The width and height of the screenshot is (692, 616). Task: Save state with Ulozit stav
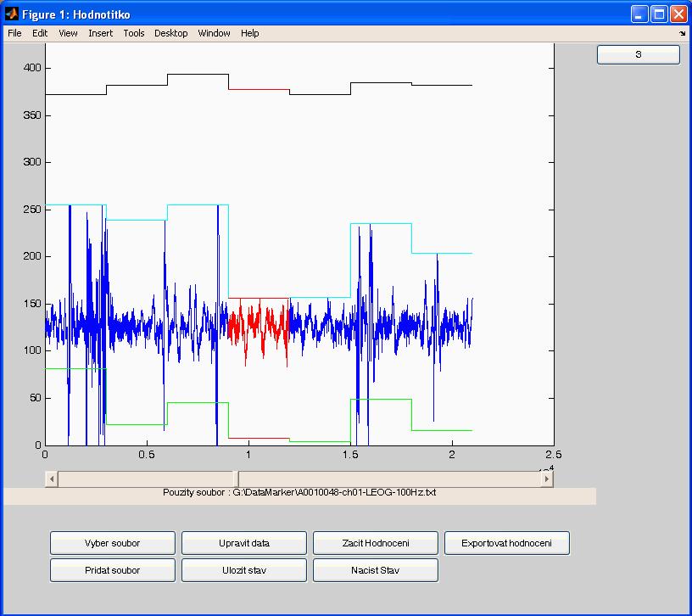[244, 570]
